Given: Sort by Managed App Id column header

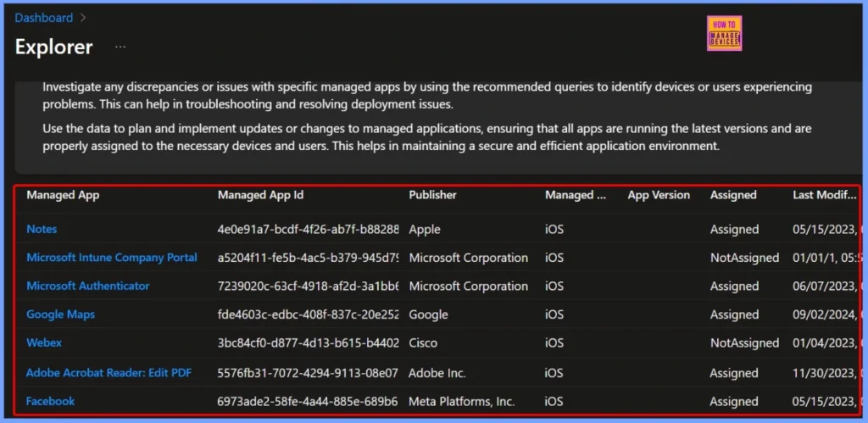Looking at the screenshot, I should [x=261, y=195].
